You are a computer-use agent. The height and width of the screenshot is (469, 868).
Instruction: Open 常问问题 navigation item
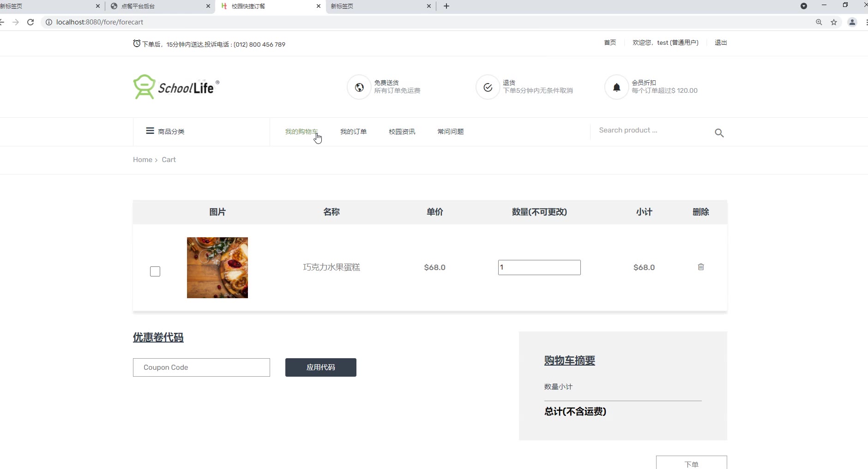450,132
